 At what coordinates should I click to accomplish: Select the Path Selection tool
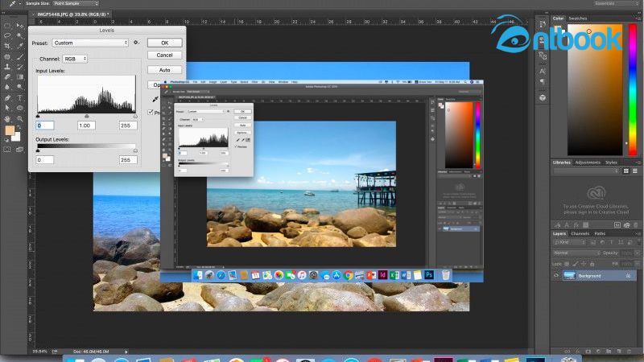pos(7,108)
